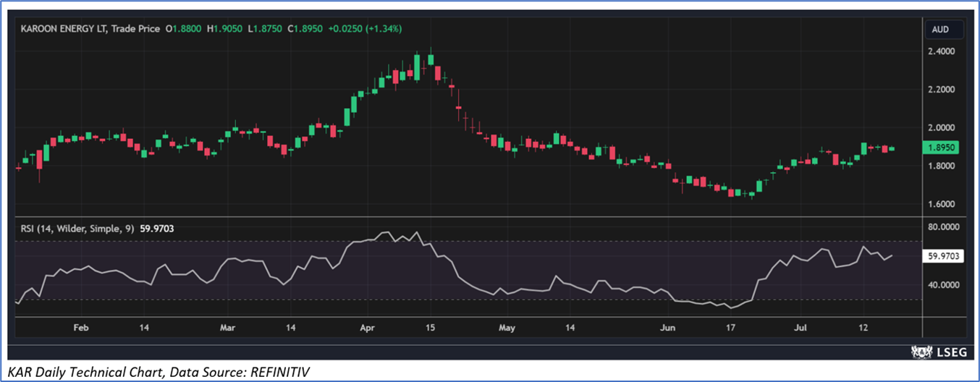Click the KAR Daily Technical Chart caption

tap(159, 372)
